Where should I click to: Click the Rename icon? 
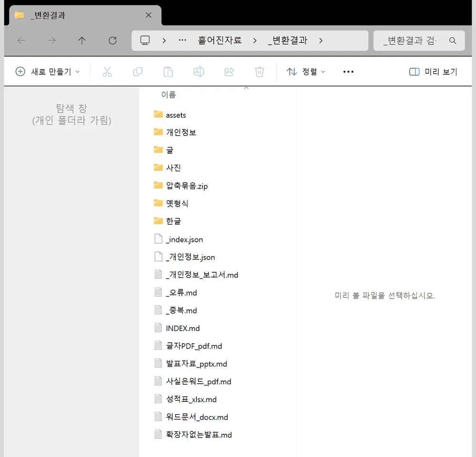pos(198,72)
